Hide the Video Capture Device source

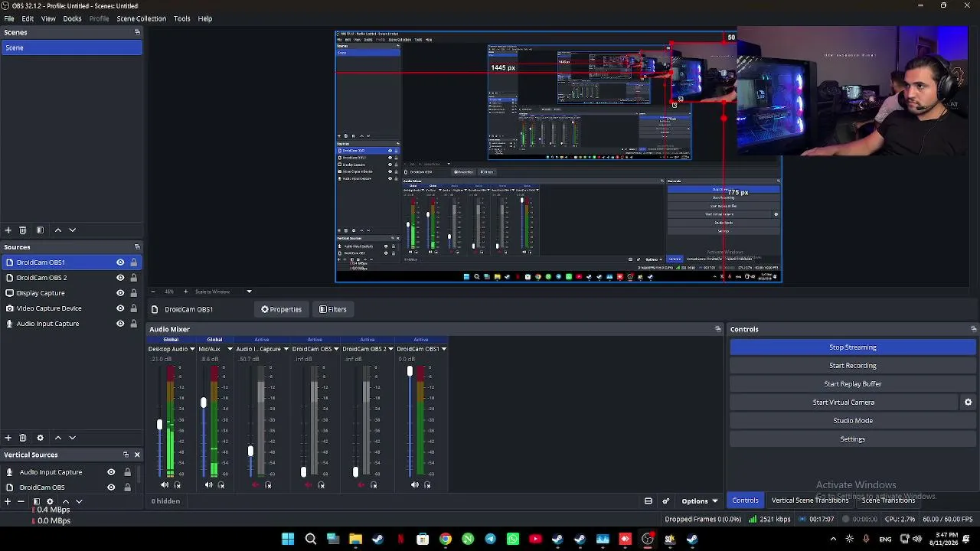click(120, 308)
